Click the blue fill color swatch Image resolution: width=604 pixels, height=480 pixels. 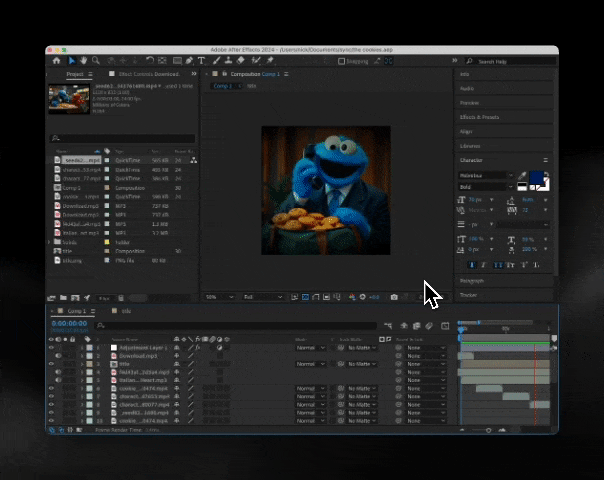pyautogui.click(x=536, y=178)
